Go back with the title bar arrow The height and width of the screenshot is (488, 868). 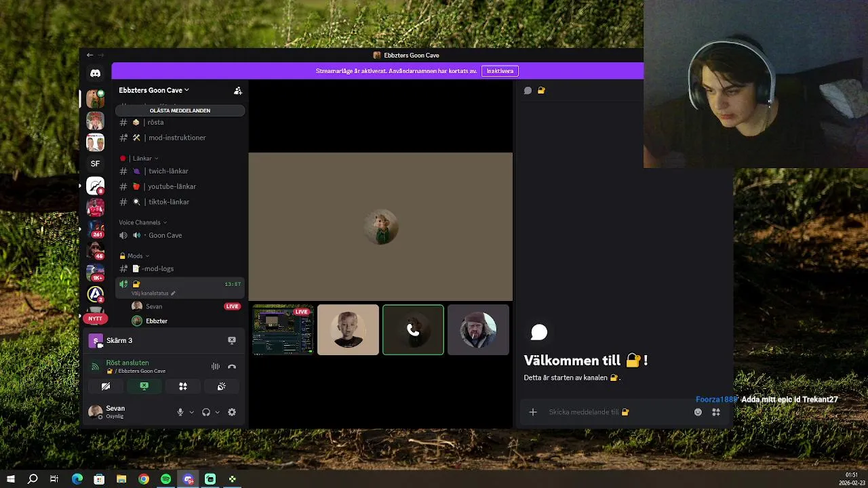pyautogui.click(x=90, y=55)
